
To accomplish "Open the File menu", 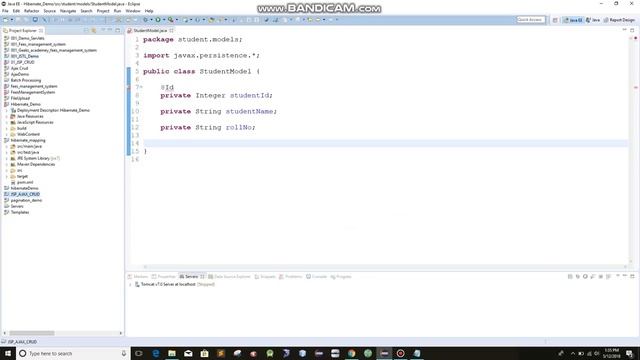I will (x=5, y=11).
